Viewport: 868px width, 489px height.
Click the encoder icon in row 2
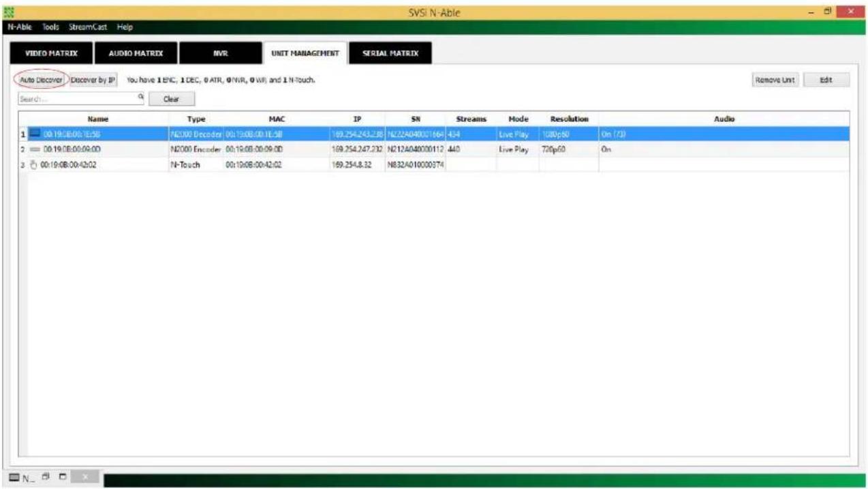35,148
